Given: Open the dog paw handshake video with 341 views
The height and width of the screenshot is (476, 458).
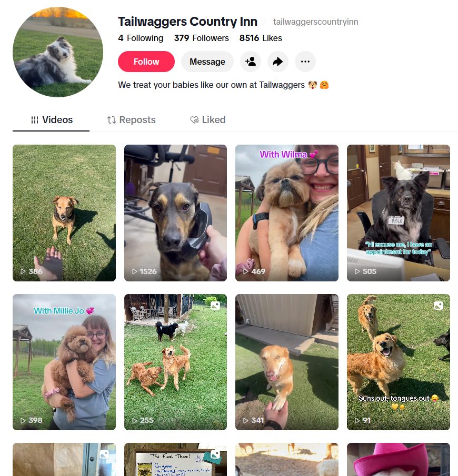Looking at the screenshot, I should (x=286, y=362).
